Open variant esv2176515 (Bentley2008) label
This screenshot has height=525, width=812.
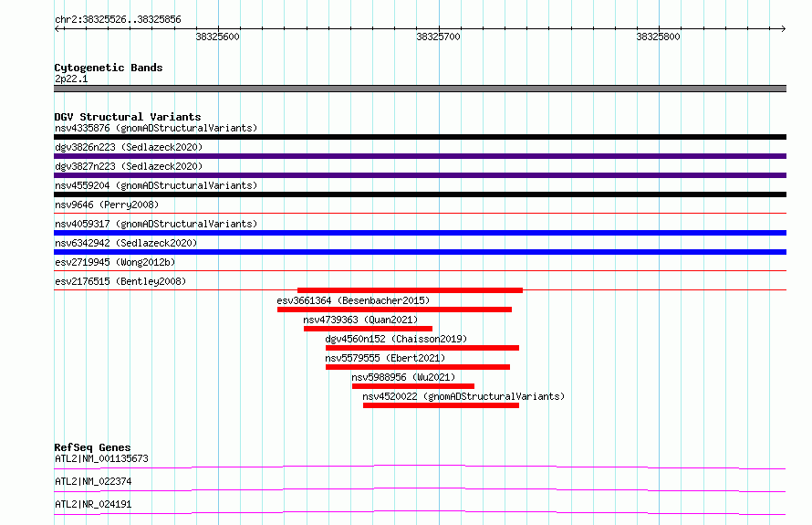coord(120,281)
